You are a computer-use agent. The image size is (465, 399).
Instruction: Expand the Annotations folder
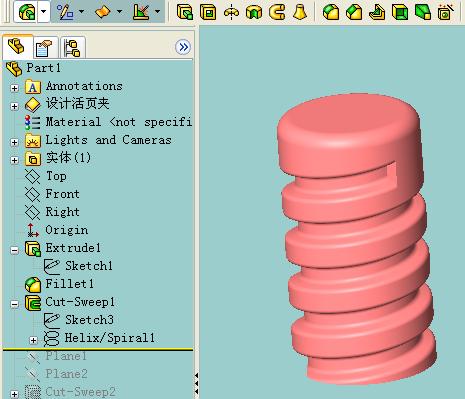click(x=14, y=88)
